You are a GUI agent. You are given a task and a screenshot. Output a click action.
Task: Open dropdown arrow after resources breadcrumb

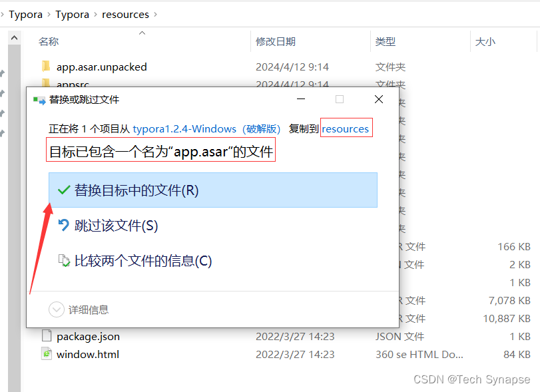[x=155, y=15]
